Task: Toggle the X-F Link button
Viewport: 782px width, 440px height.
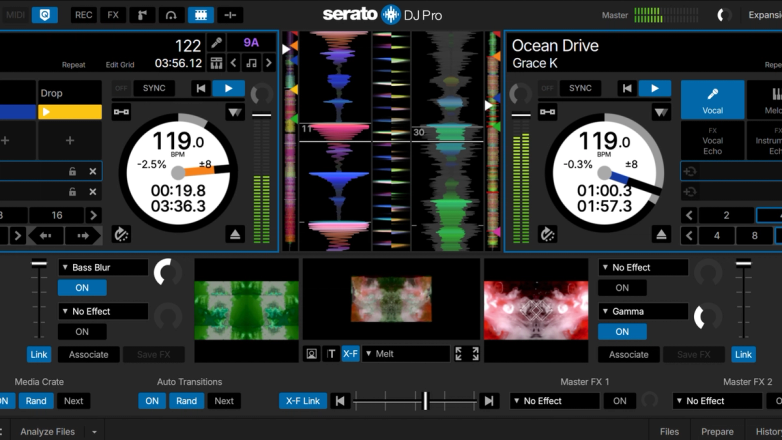Action: tap(303, 401)
